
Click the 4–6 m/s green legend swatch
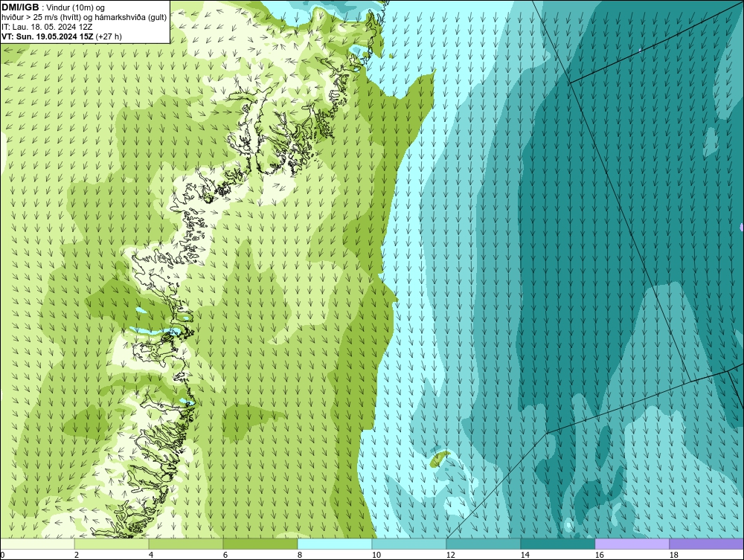[186, 544]
